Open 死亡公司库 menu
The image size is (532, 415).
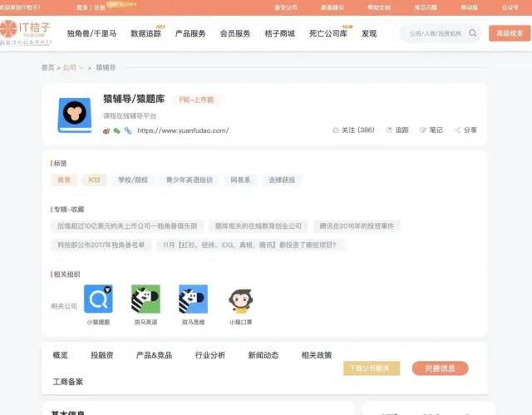tap(328, 33)
